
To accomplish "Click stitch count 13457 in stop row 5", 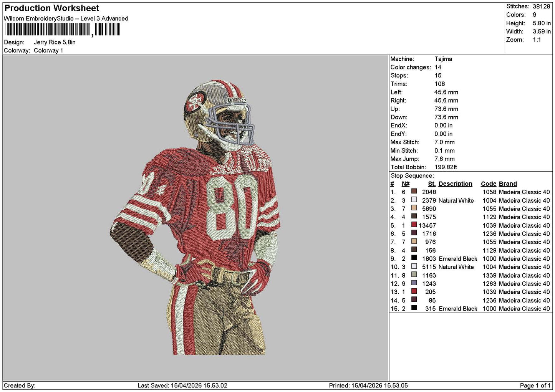I will (x=427, y=225).
